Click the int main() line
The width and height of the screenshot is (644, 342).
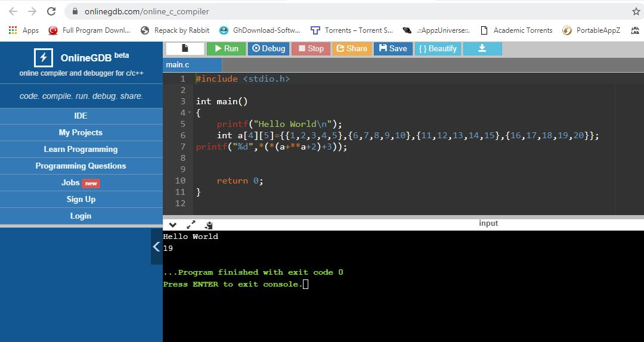[222, 101]
